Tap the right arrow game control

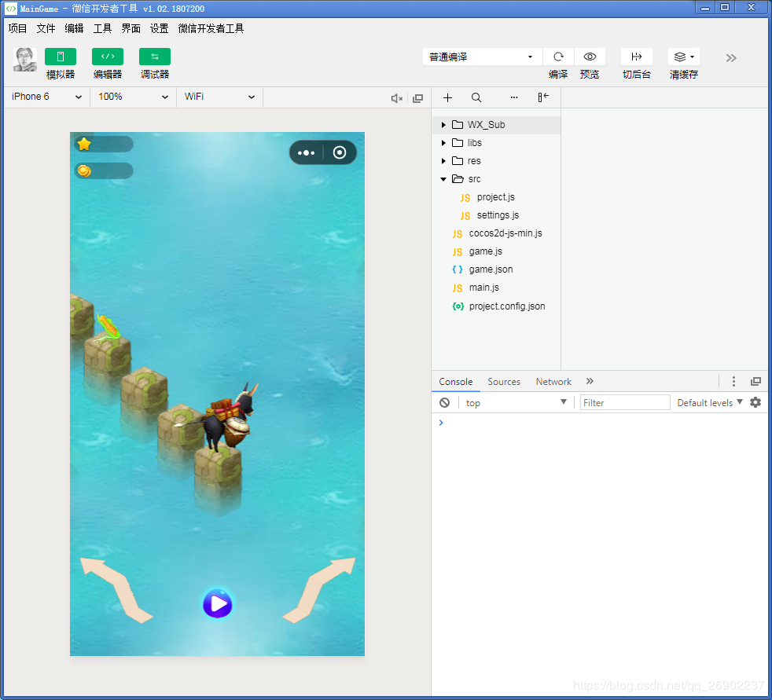(319, 590)
